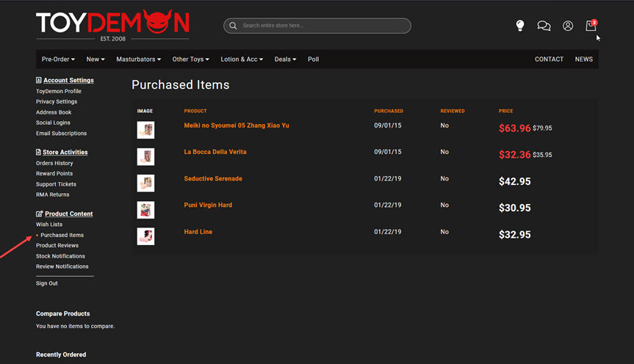The height and width of the screenshot is (364, 634).
Task: Expand the Deals dropdown menu
Action: coord(286,59)
